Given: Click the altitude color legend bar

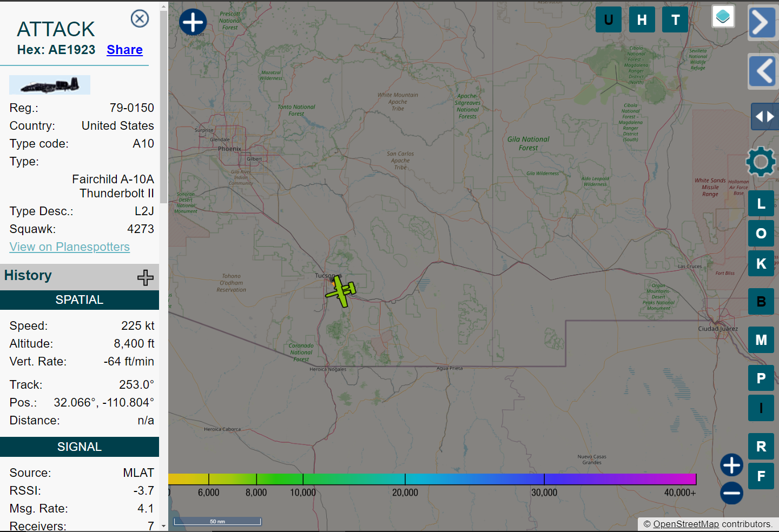Looking at the screenshot, I should [432, 479].
